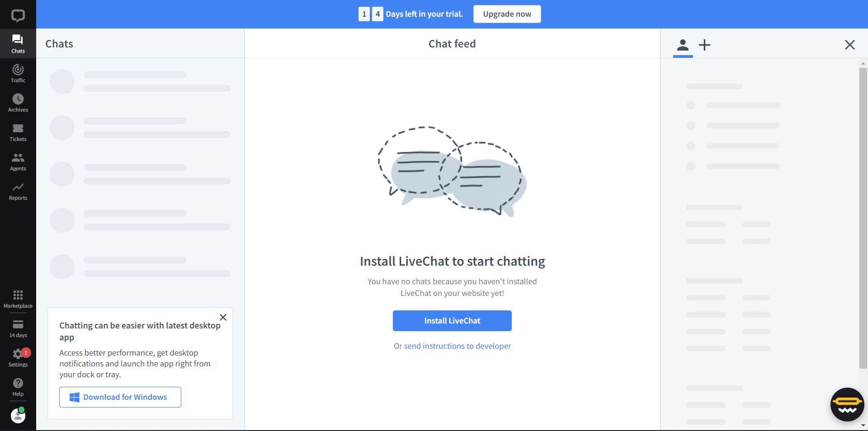This screenshot has width=868, height=431.
Task: Click the scrollbar down arrow
Action: point(863,425)
